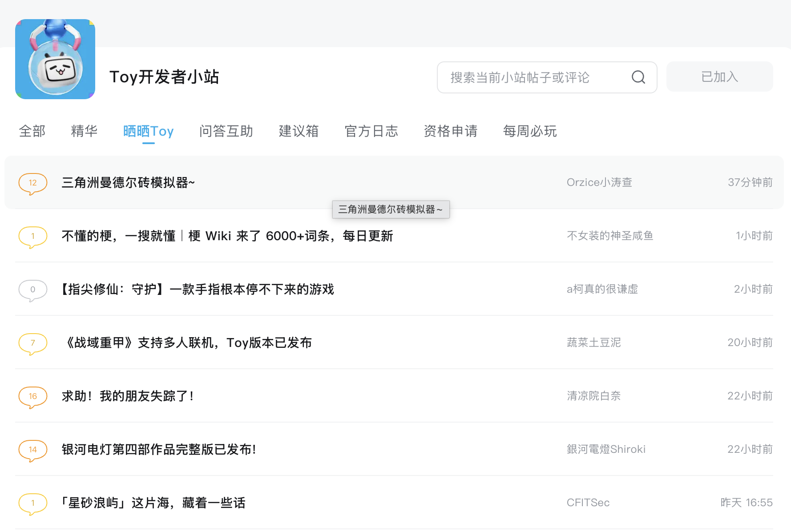Open the 【指尖修仙：守护】 post
Viewport: 791px width, 532px height.
point(196,290)
